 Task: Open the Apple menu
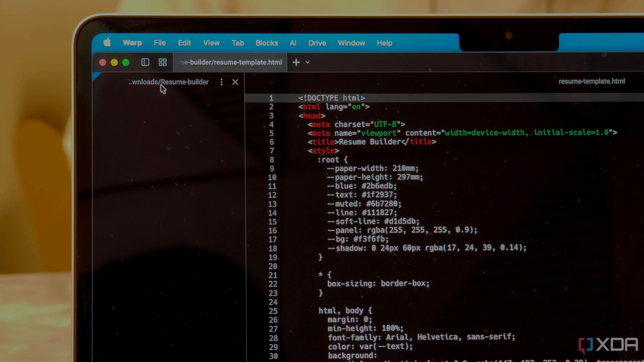point(107,42)
